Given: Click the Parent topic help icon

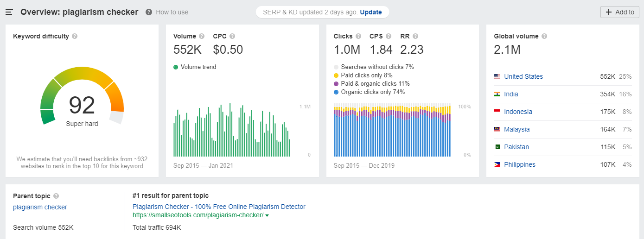Looking at the screenshot, I should click(x=56, y=196).
